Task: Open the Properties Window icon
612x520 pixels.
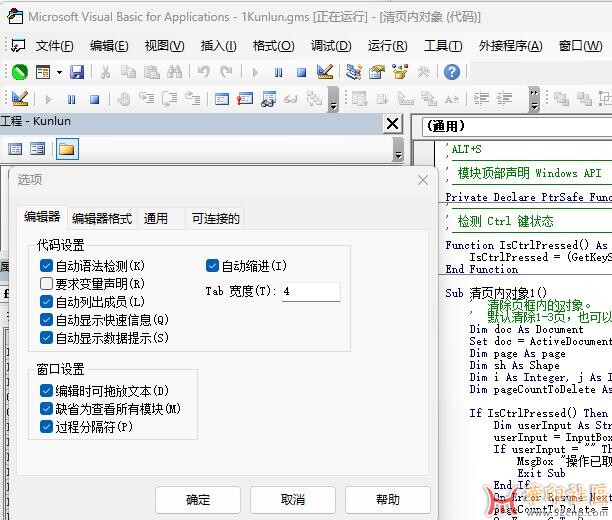Action: point(377,72)
